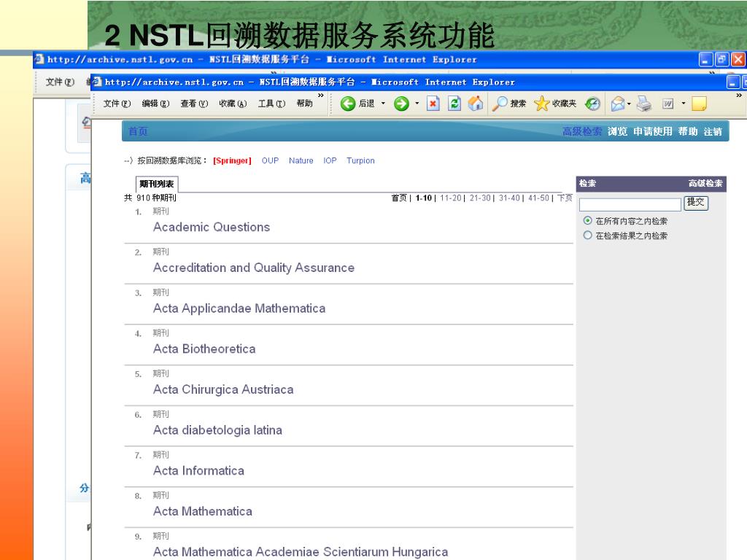Stop page loading with red X icon
Image resolution: width=747 pixels, height=560 pixels.
click(433, 104)
